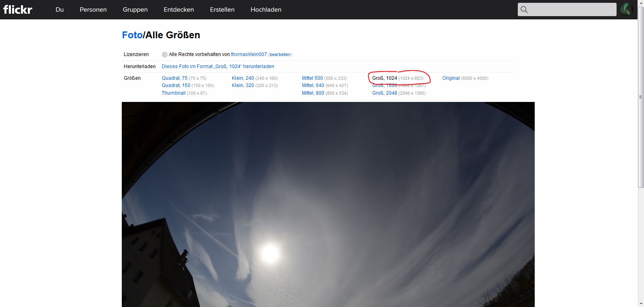644x307 pixels.
Task: Open the user avatar menu
Action: [626, 9]
